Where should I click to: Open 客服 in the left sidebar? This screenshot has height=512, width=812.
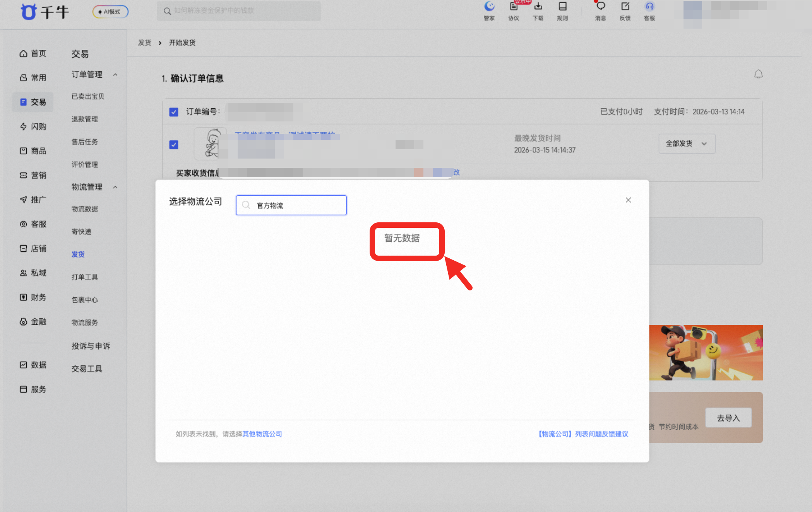[x=33, y=224]
